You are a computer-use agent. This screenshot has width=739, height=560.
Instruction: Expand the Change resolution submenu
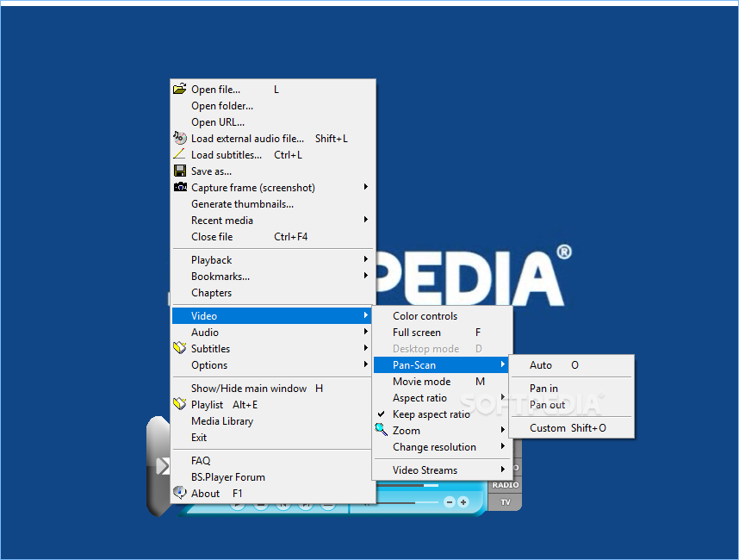click(x=503, y=446)
